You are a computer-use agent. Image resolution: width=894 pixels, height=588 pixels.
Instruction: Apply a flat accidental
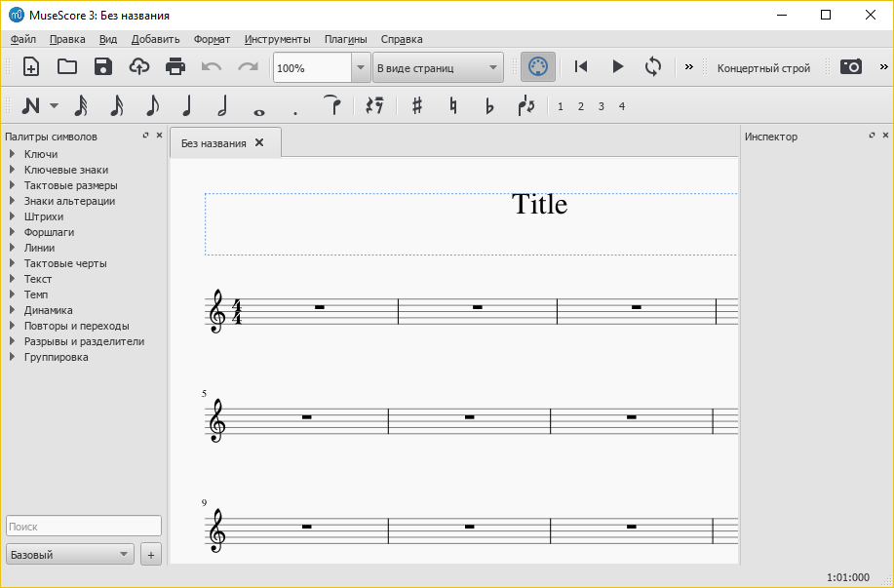pyautogui.click(x=490, y=107)
